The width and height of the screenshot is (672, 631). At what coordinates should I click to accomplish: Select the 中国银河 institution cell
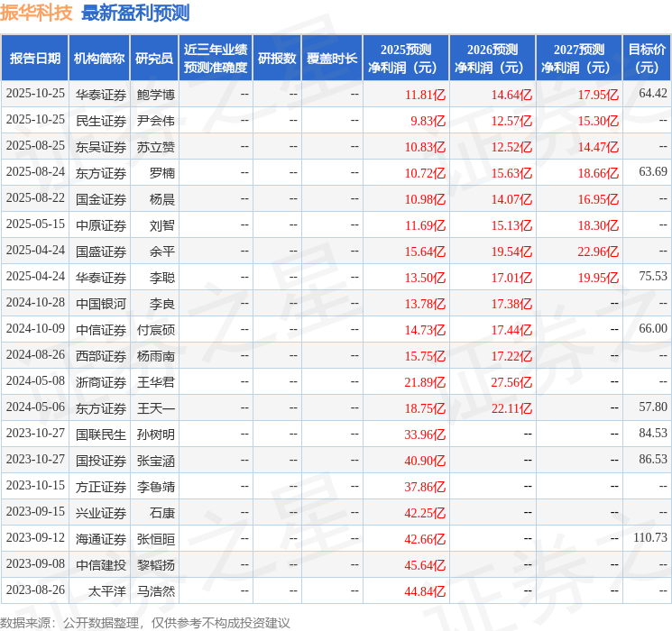(101, 304)
